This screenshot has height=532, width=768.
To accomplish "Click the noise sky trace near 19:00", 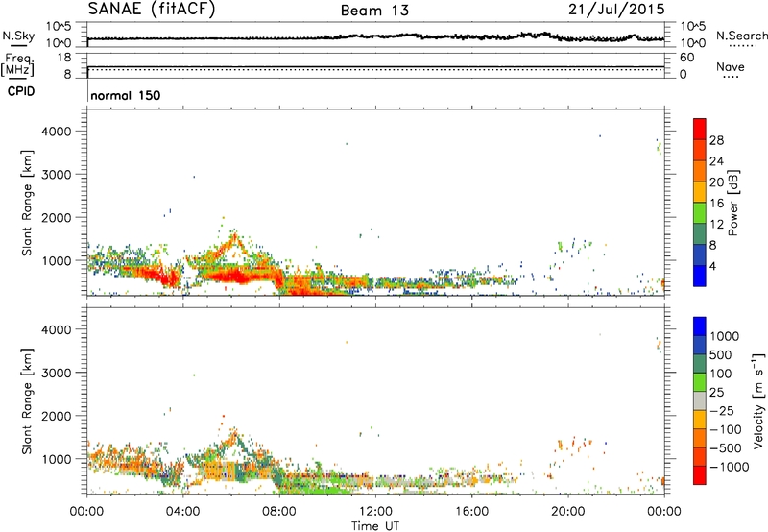I will point(543,34).
